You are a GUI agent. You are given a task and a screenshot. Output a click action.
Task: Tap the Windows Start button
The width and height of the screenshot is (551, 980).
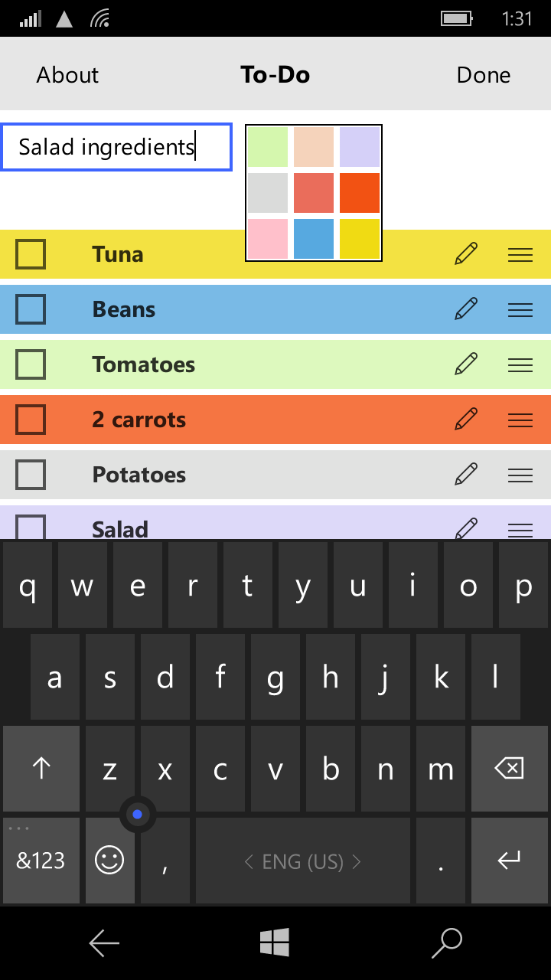pos(275,942)
